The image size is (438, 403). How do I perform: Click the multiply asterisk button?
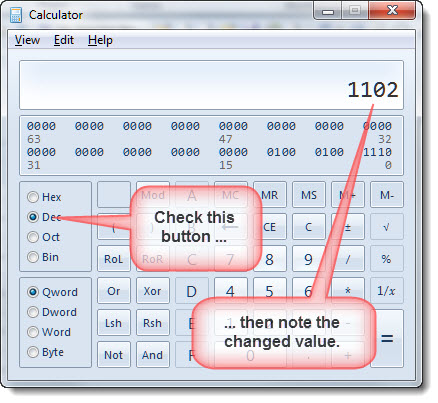[348, 291]
